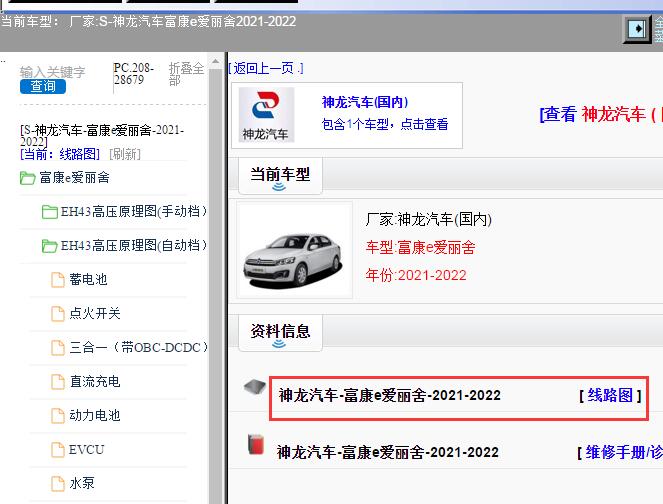
Task: Select EH43高压原理图(自动档) tree label
Action: pyautogui.click(x=134, y=245)
